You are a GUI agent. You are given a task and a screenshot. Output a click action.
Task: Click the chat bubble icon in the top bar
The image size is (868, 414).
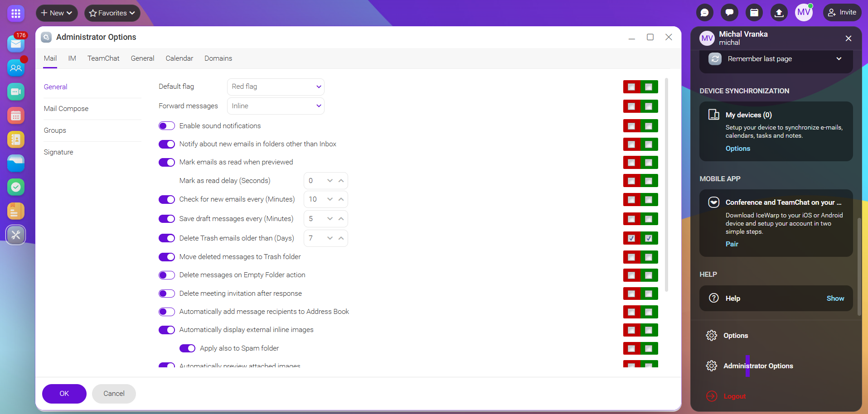[x=705, y=13]
